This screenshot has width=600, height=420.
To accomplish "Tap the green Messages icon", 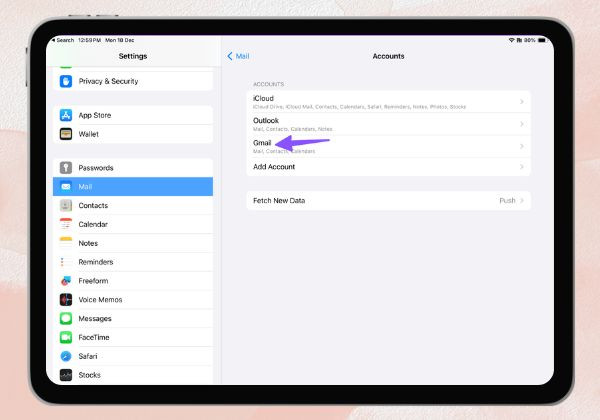I will click(66, 318).
